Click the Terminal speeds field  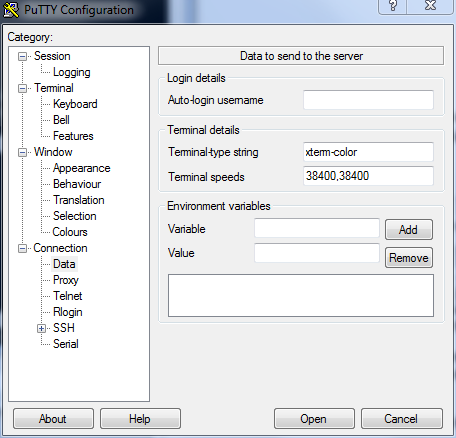[368, 176]
